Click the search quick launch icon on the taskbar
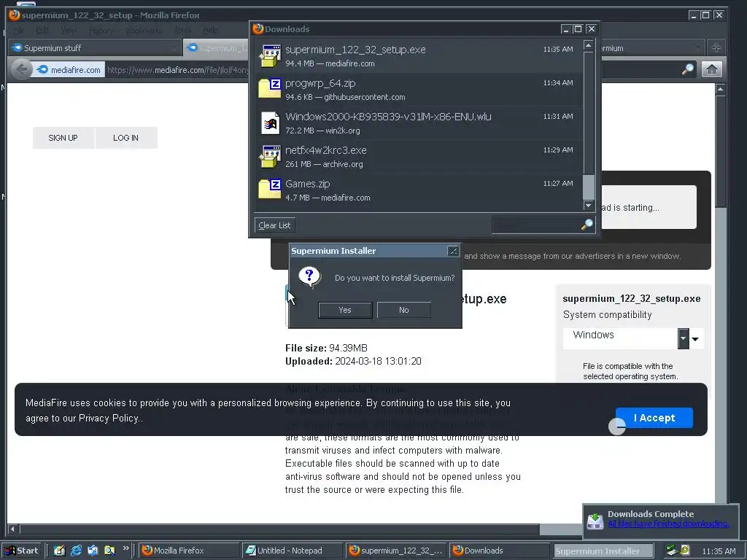The width and height of the screenshot is (747, 560). (x=109, y=551)
